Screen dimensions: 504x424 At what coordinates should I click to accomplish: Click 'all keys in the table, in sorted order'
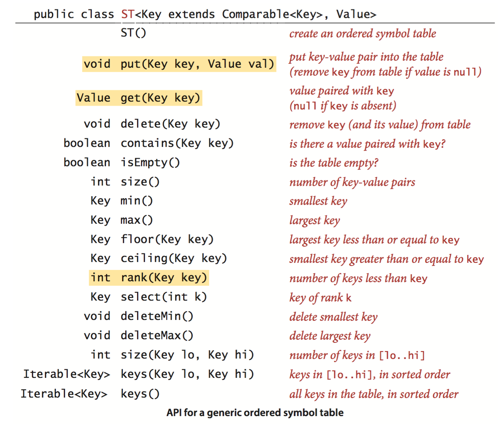(374, 394)
